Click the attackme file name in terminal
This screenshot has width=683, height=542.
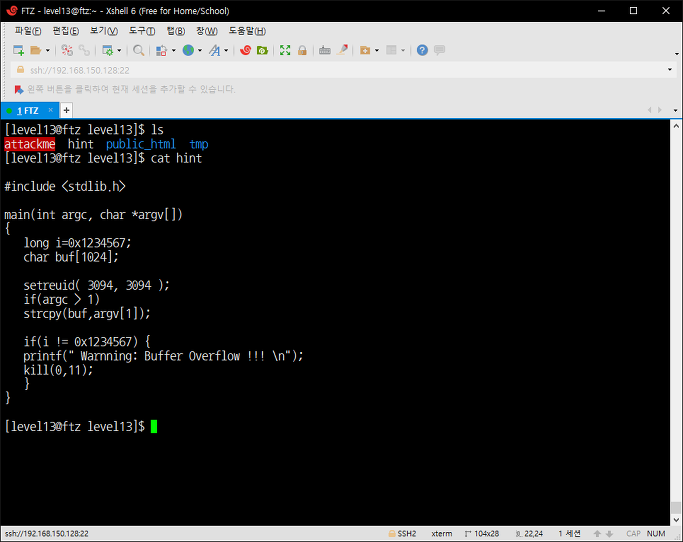coord(30,144)
